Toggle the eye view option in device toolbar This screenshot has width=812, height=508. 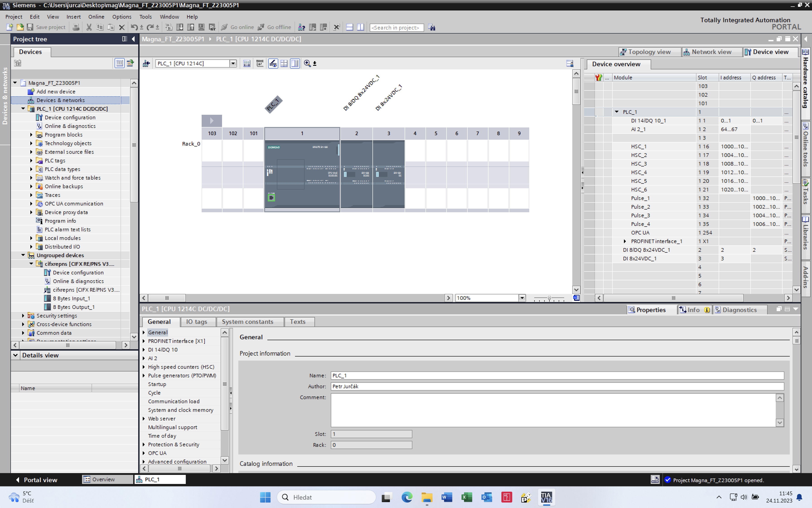click(273, 63)
